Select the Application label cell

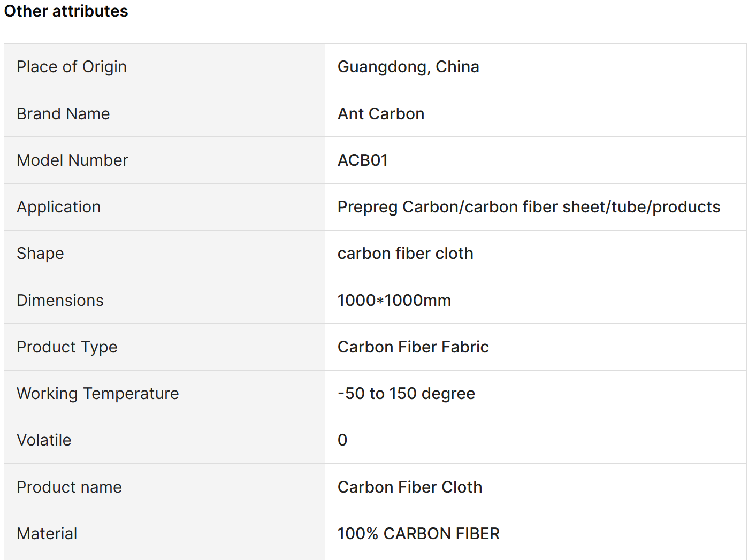coord(164,207)
